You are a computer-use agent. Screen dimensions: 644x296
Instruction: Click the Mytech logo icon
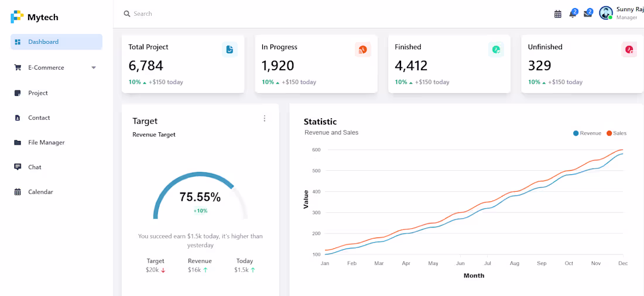pos(17,17)
